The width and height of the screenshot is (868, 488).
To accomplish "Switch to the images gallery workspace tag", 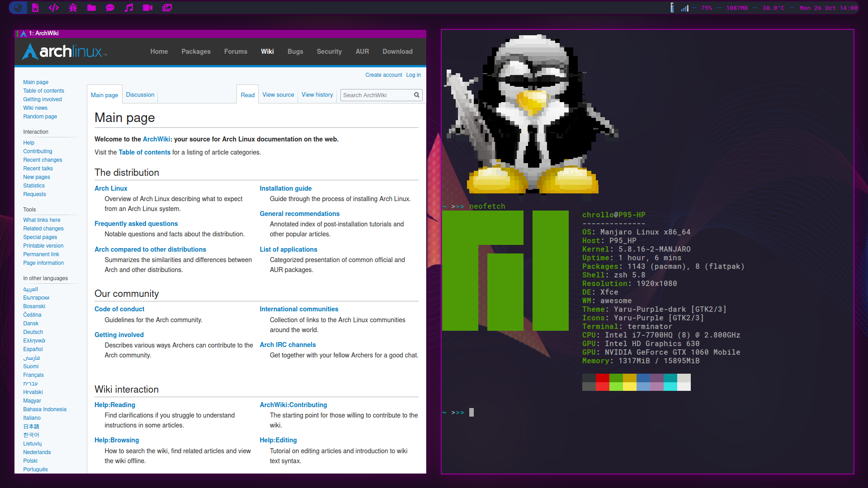I will [x=167, y=8].
